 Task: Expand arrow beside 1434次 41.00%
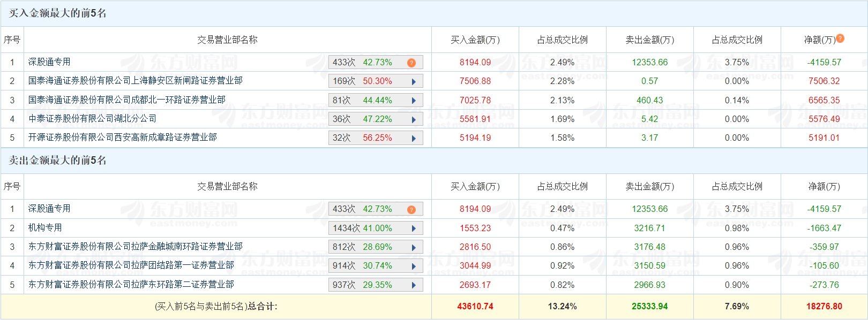(414, 228)
